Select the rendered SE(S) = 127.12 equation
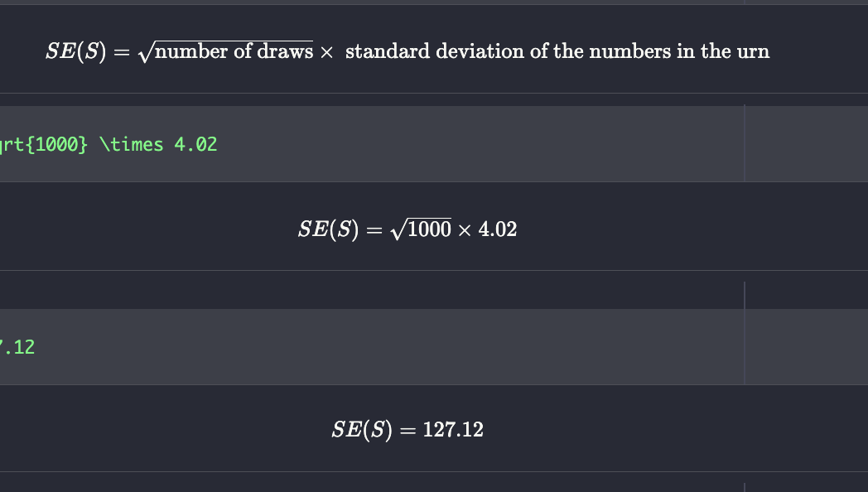Viewport: 868px width, 492px height. coord(407,430)
